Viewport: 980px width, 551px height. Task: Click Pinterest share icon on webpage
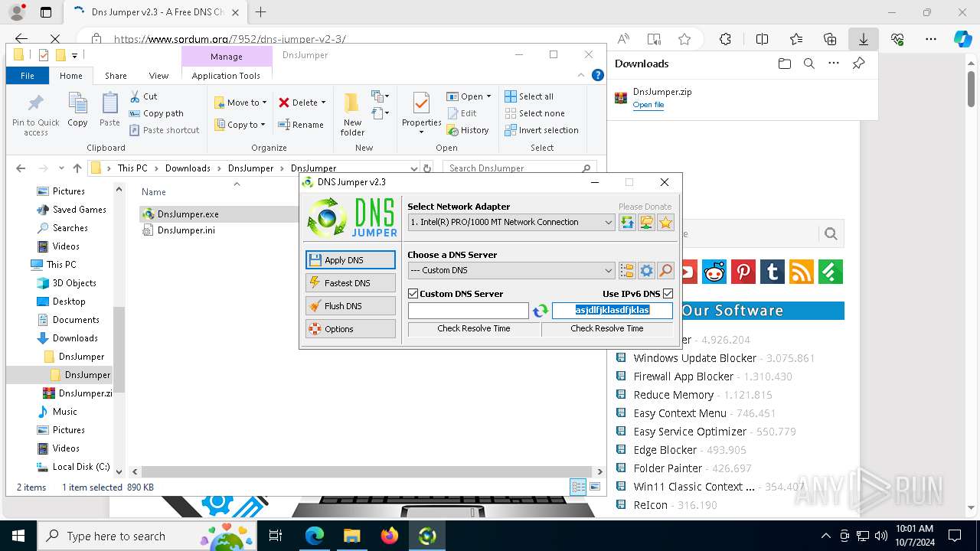coord(743,272)
